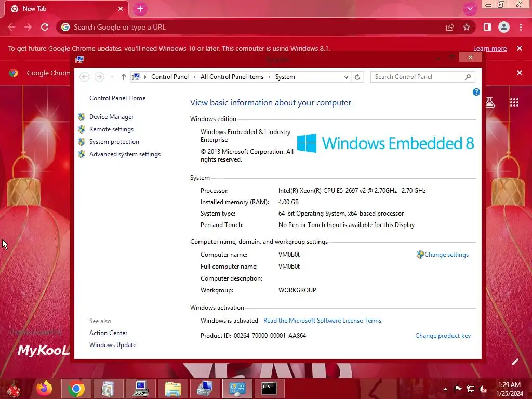Screen dimensions: 532x399
Task: Click the WORKGROUP value
Action: [297, 290]
